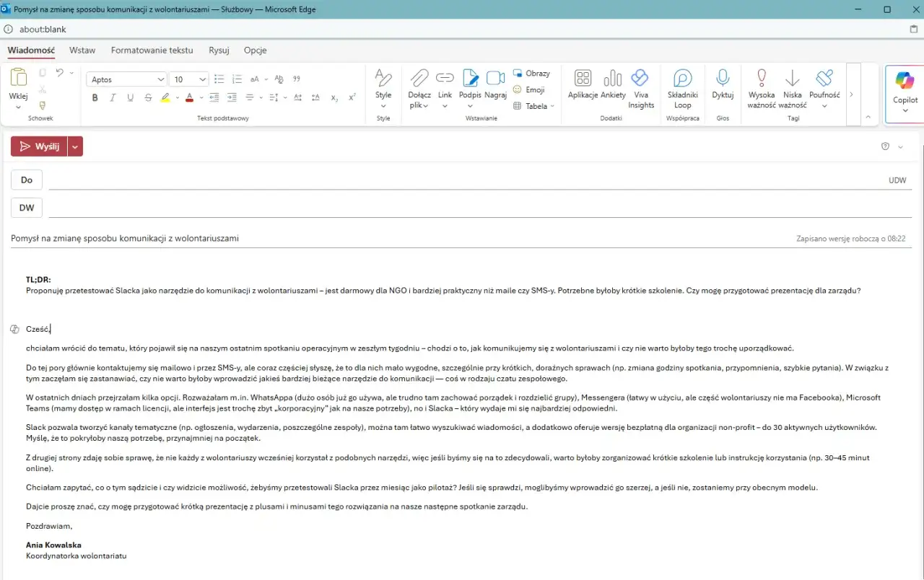Screen dimensions: 924x580
Task: Switch to the Wstaw tab
Action: pos(82,50)
